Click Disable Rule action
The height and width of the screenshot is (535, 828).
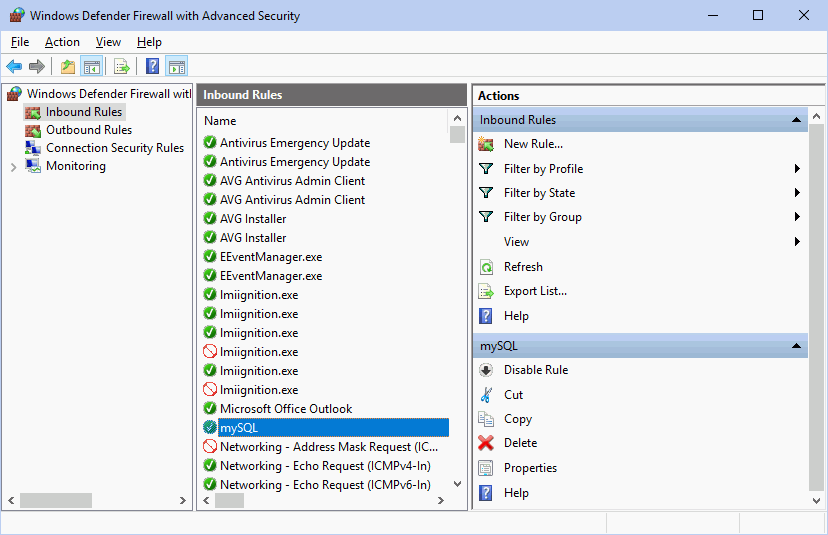[x=536, y=370]
